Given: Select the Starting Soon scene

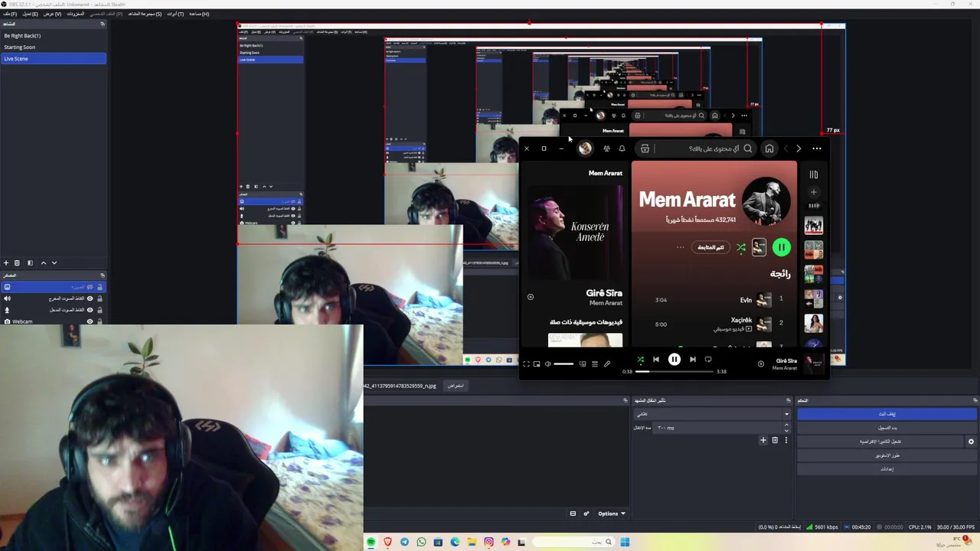Looking at the screenshot, I should (x=53, y=47).
